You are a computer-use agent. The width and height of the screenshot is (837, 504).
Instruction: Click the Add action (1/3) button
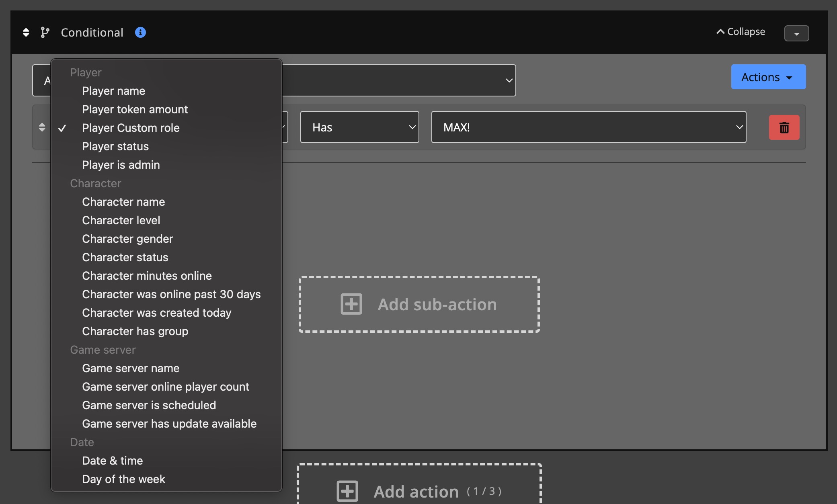click(418, 491)
